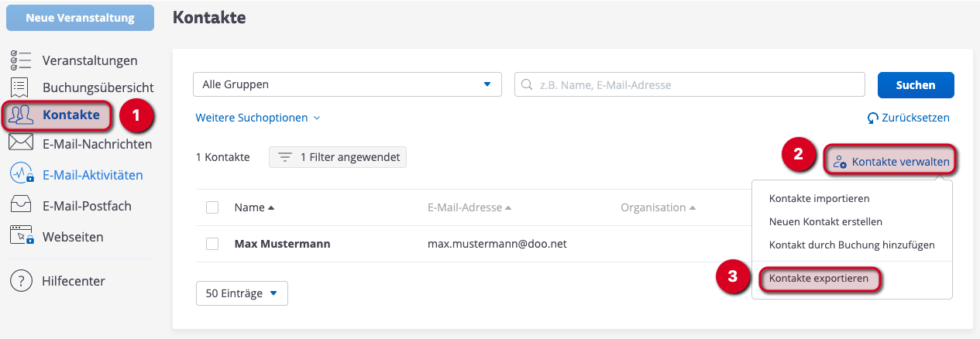The image size is (980, 339).
Task: Click the 1 Filter angewendet button
Action: tap(338, 157)
